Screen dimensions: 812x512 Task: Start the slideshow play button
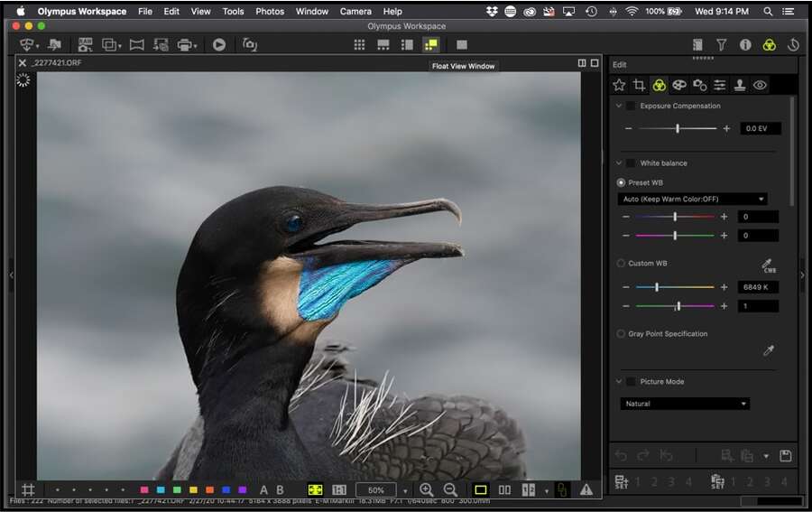(219, 44)
